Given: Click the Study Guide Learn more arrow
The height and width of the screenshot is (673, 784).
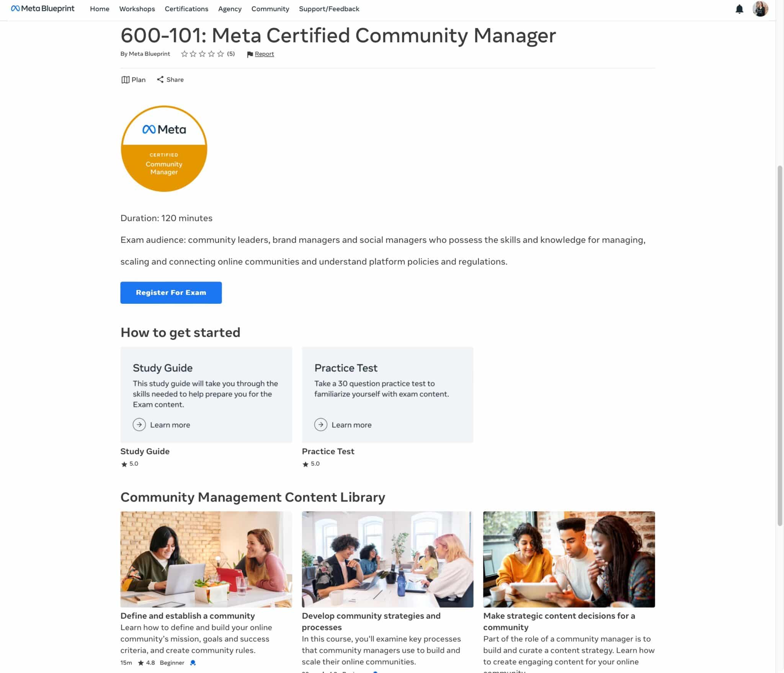Looking at the screenshot, I should (139, 425).
